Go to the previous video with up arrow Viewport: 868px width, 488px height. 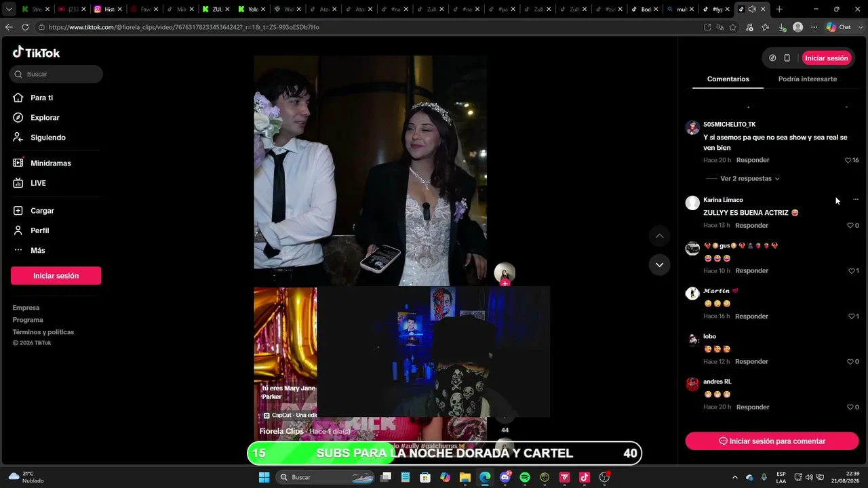(659, 236)
